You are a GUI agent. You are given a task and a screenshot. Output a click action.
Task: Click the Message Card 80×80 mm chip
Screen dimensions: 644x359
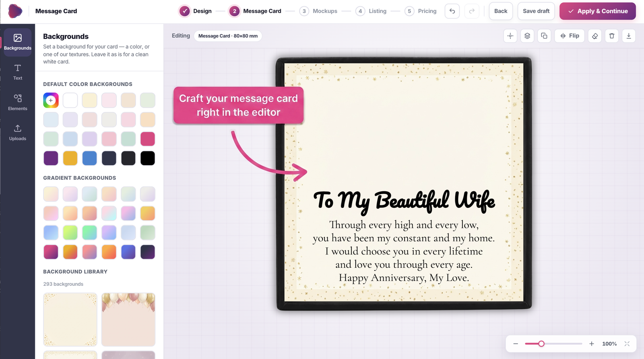(x=228, y=36)
